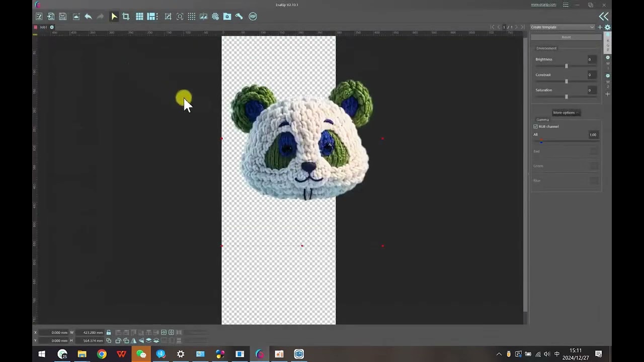This screenshot has width=644, height=362.
Task: Click the new job icon in toolbar
Action: 39,17
